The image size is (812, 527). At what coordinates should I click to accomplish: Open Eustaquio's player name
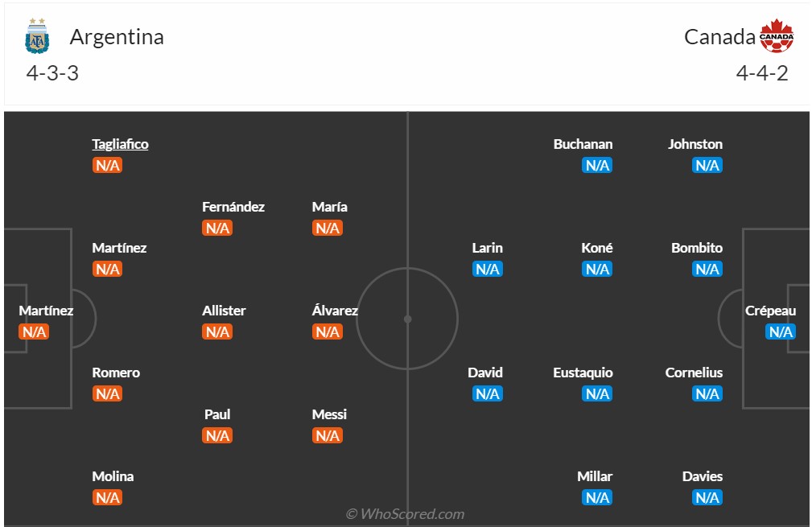coord(583,373)
